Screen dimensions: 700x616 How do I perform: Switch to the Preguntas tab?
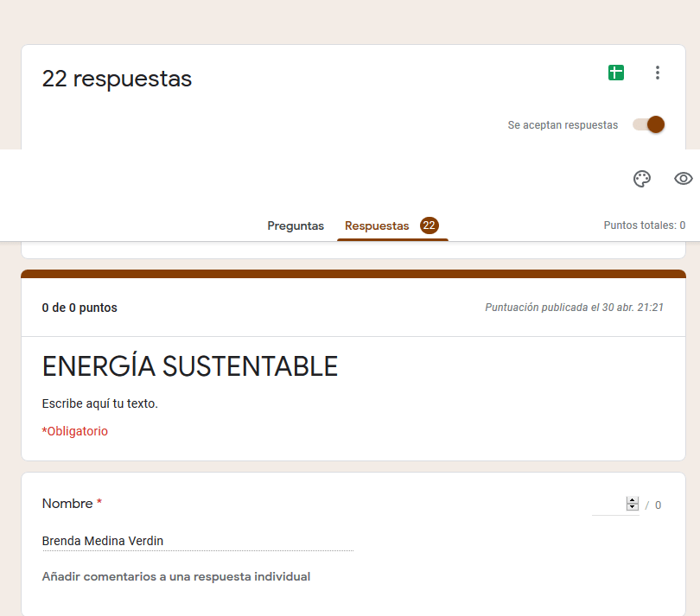296,225
